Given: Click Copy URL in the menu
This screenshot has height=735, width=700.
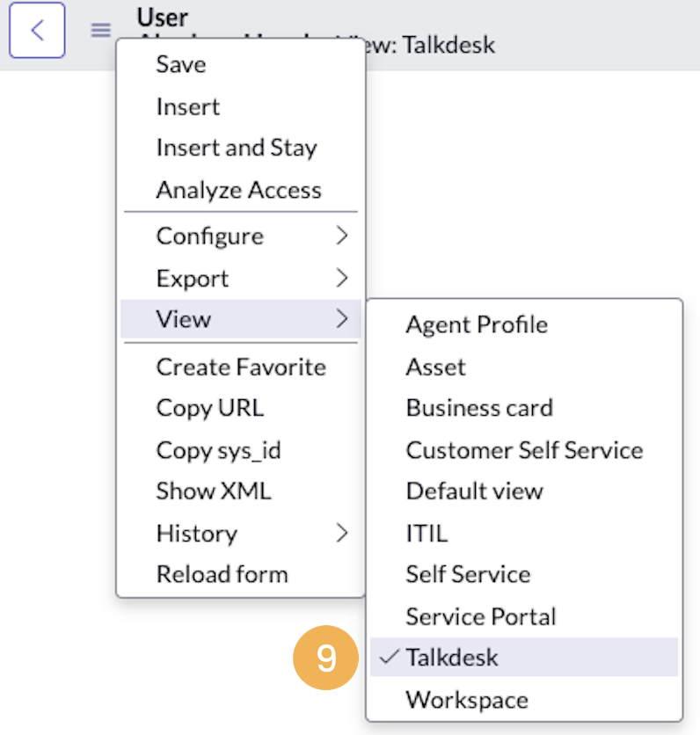Looking at the screenshot, I should [241, 408].
